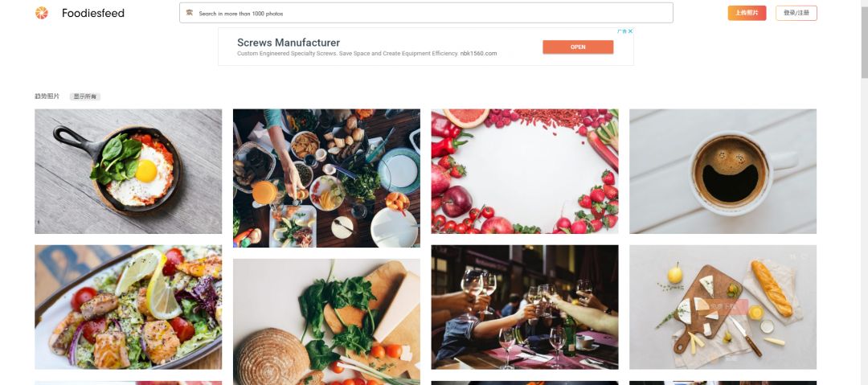This screenshot has width=868, height=385.
Task: Click the orange 上传照片 upload button
Action: (747, 13)
